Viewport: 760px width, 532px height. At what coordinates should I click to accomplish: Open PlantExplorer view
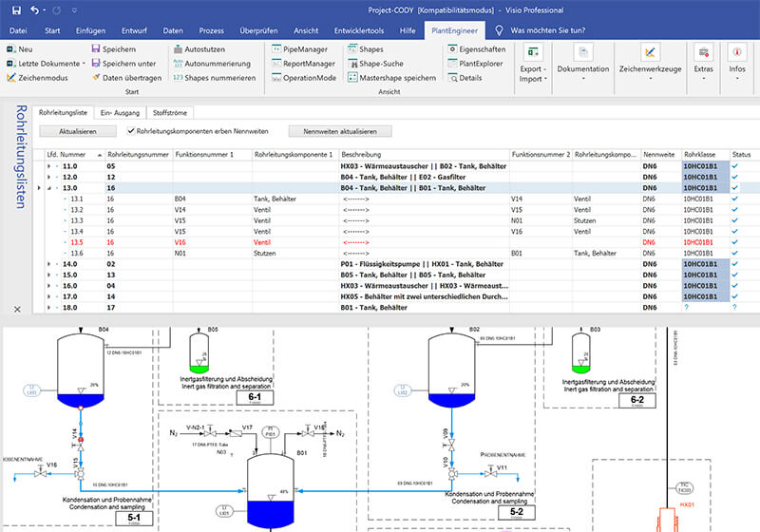475,64
